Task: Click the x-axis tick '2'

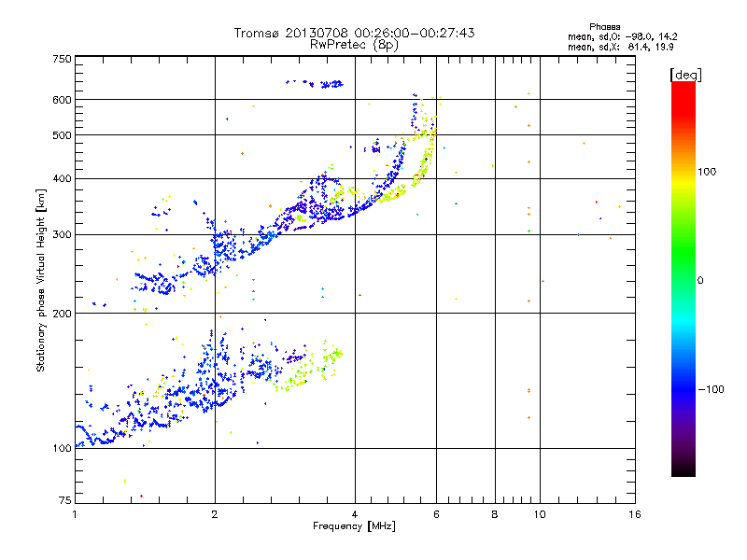Action: coord(215,514)
